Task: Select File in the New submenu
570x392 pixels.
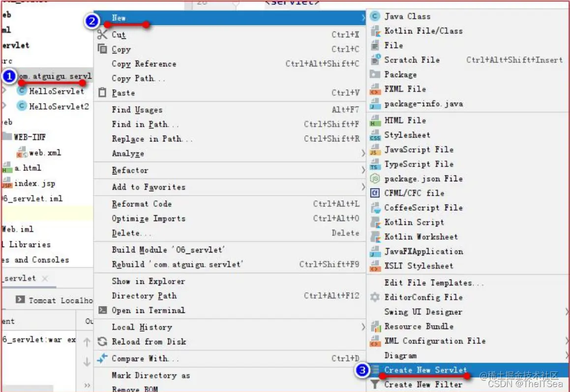Action: (x=468, y=45)
